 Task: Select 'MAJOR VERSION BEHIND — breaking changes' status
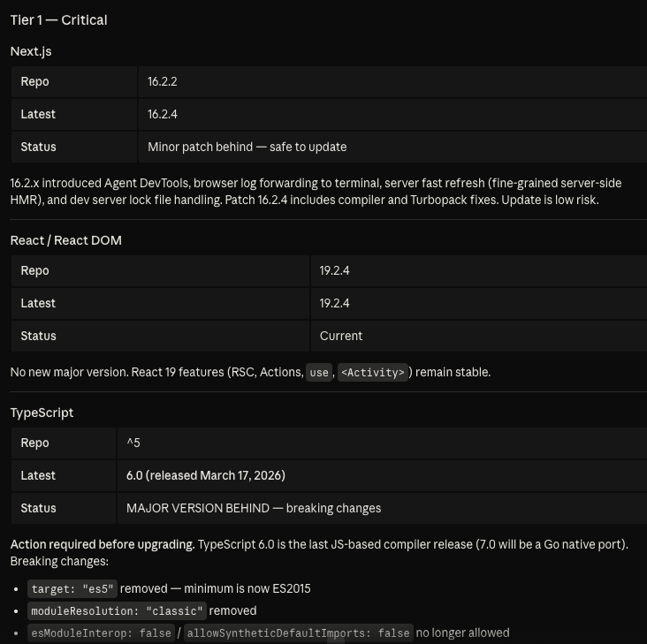[x=254, y=508]
